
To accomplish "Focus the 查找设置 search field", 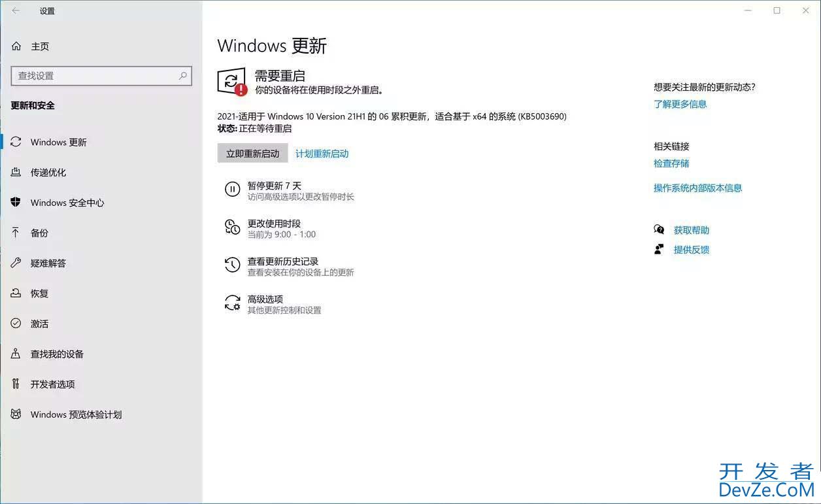I will coord(101,76).
